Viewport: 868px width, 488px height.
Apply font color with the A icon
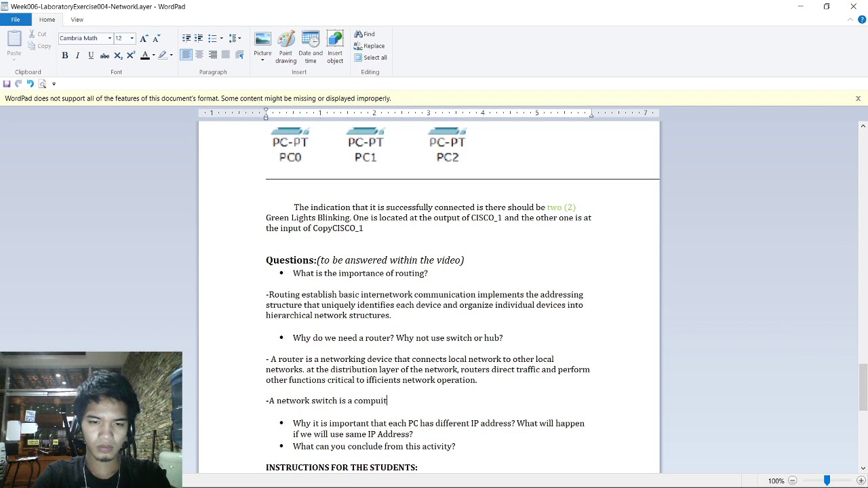click(x=144, y=55)
